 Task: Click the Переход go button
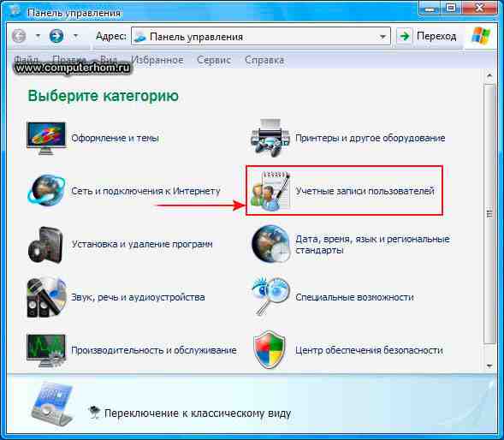[x=426, y=36]
